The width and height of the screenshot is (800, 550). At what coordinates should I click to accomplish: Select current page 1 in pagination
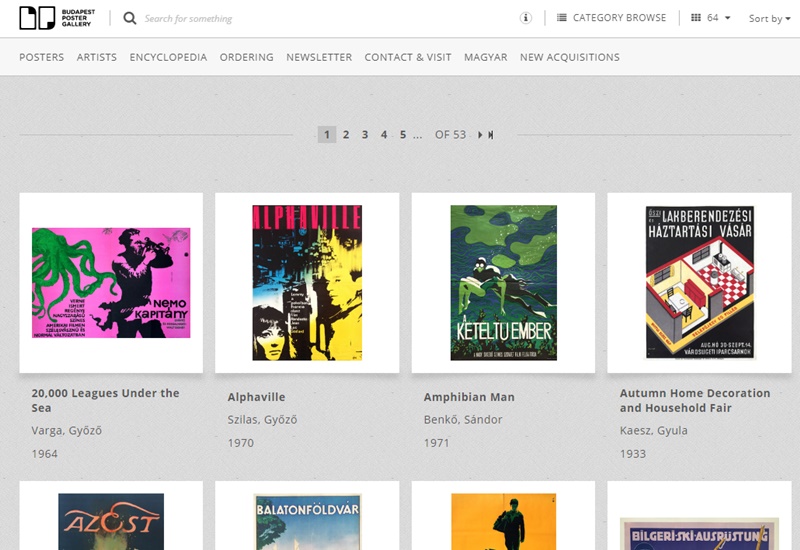point(327,135)
